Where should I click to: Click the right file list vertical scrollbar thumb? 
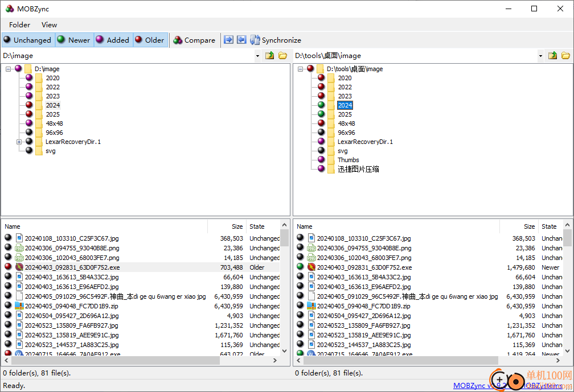click(567, 238)
